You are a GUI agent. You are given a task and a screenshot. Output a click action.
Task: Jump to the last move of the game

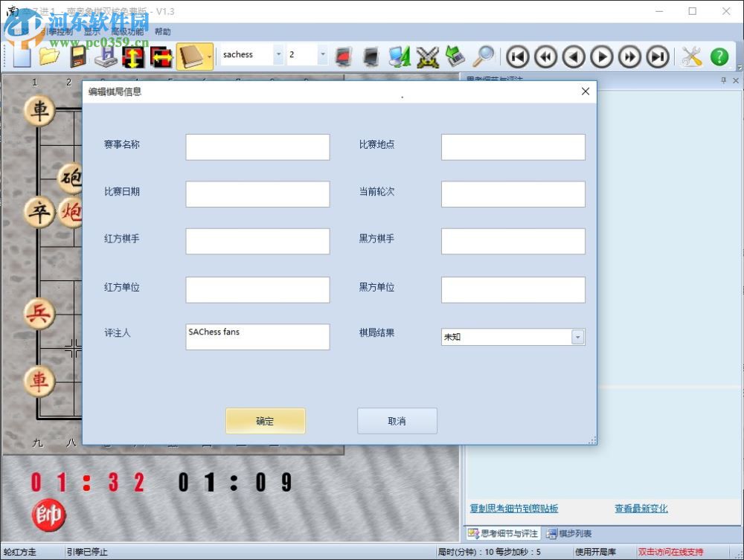tap(657, 57)
